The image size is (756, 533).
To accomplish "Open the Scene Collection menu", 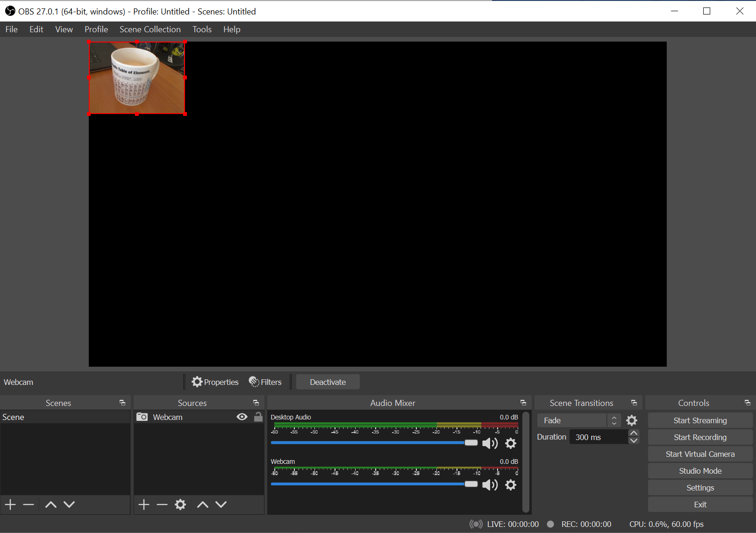I will coord(150,29).
